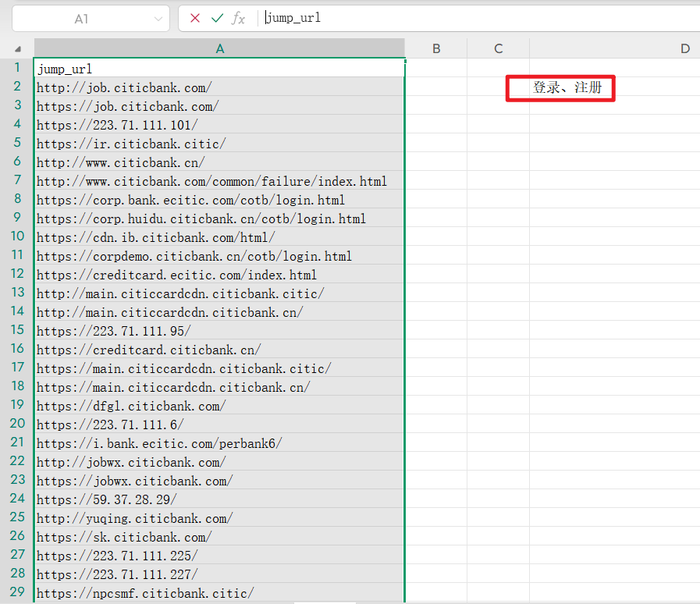The height and width of the screenshot is (604, 700).
Task: Select the cell https://cdn.ib.citicbank.com/html/
Action: 219,237
